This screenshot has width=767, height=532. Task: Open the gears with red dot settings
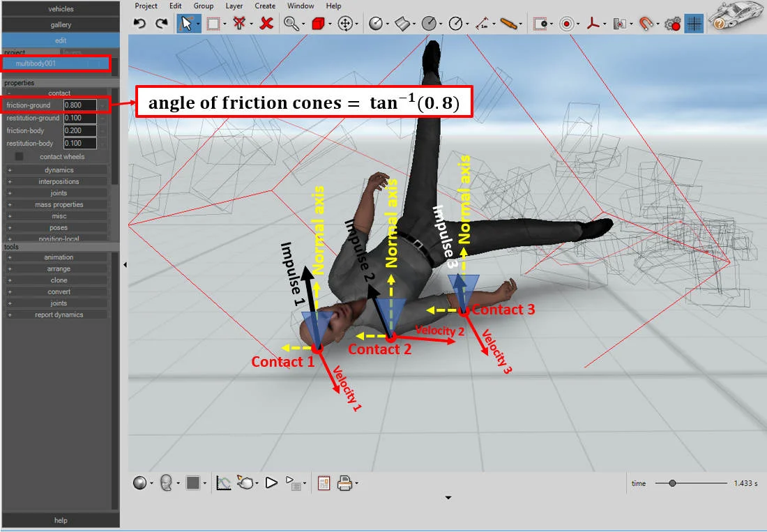pos(673,24)
